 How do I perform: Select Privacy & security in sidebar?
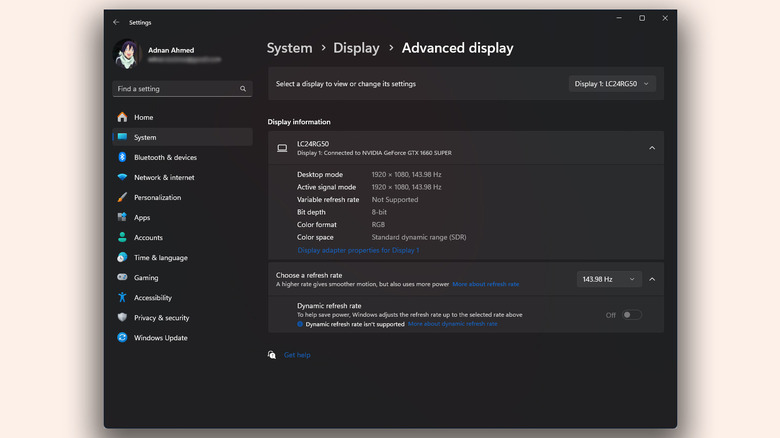coord(161,317)
